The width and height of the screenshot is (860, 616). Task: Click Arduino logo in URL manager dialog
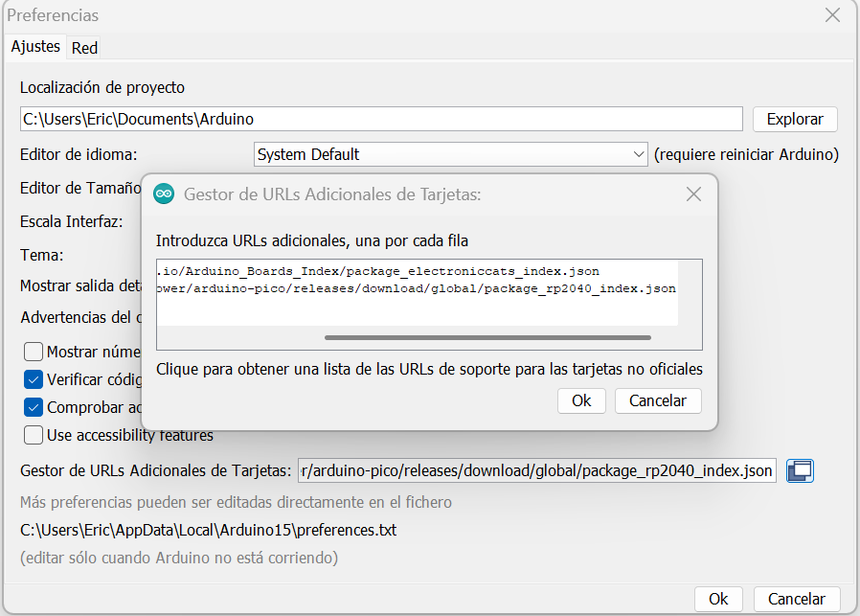pos(164,194)
